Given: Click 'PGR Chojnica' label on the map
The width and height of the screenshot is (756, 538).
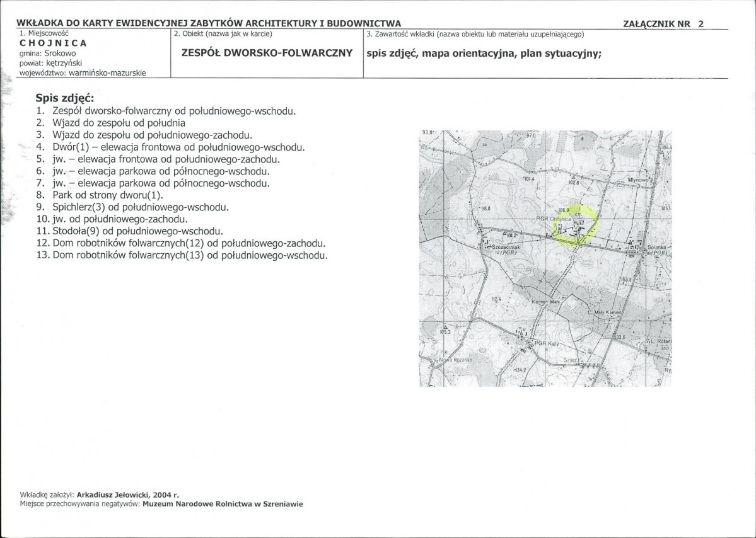Looking at the screenshot, I should (x=554, y=219).
